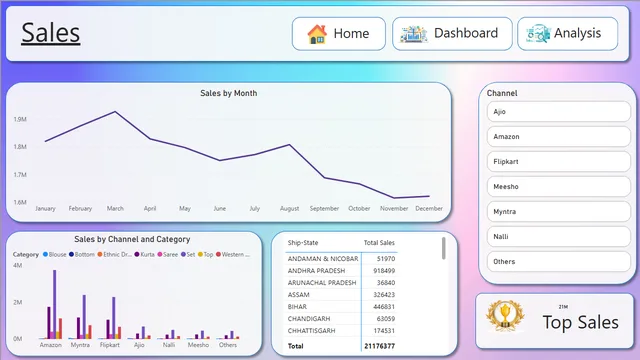Viewport: 640px width, 360px height.
Task: Filter by Meesho channel
Action: (559, 187)
